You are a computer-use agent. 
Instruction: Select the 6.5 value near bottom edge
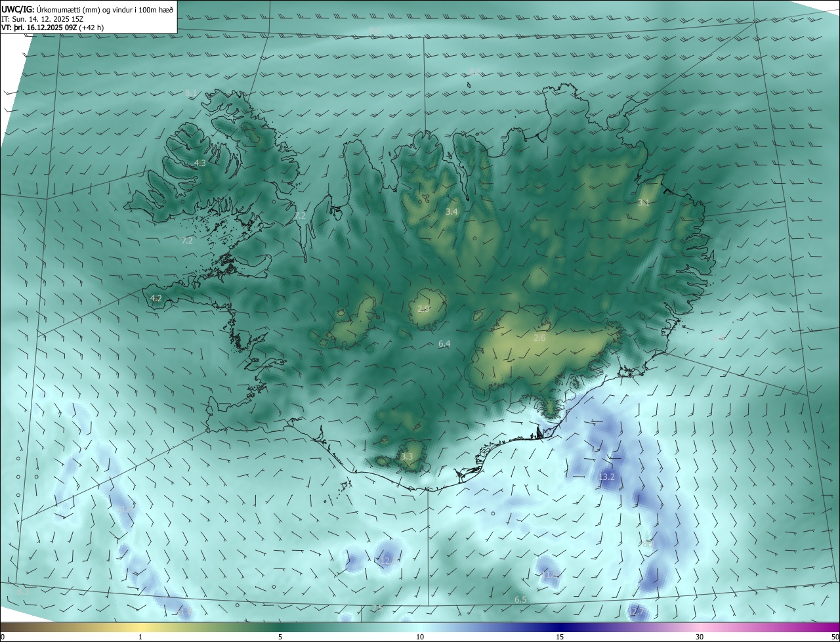[x=520, y=599]
